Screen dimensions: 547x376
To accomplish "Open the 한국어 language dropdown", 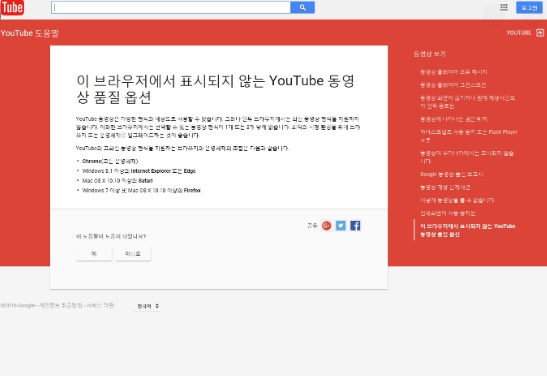I will 148,306.
